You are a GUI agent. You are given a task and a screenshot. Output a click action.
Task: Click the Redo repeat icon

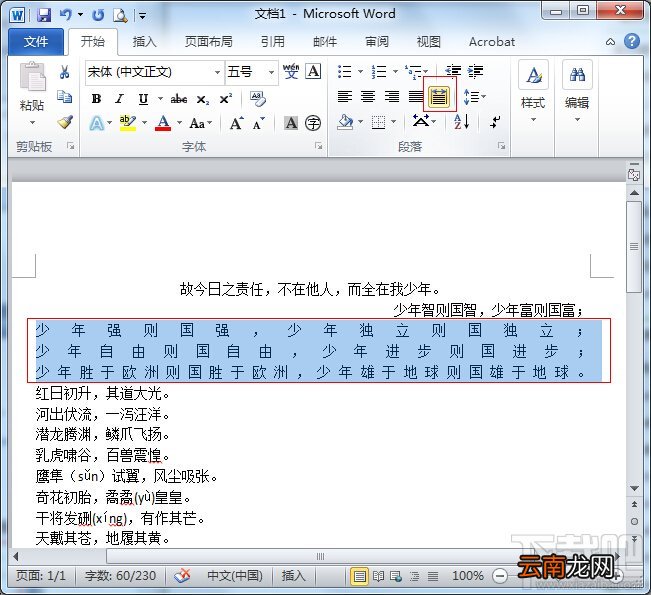point(98,15)
